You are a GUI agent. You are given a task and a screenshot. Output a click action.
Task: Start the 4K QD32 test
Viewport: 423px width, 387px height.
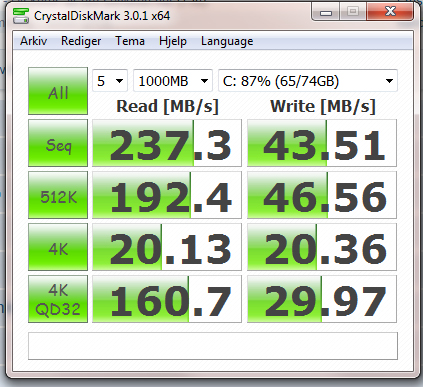pos(58,299)
